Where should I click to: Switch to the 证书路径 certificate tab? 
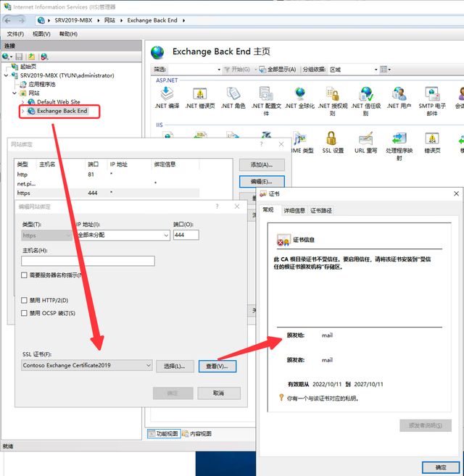(x=321, y=210)
